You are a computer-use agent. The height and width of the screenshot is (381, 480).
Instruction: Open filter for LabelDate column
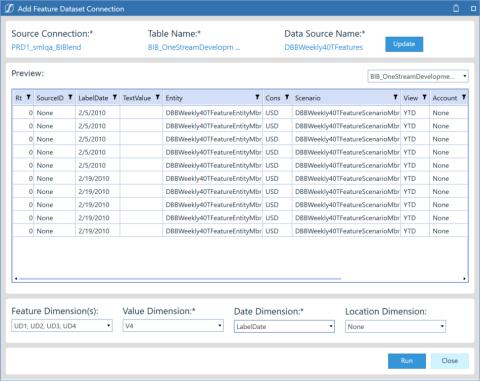(115, 97)
